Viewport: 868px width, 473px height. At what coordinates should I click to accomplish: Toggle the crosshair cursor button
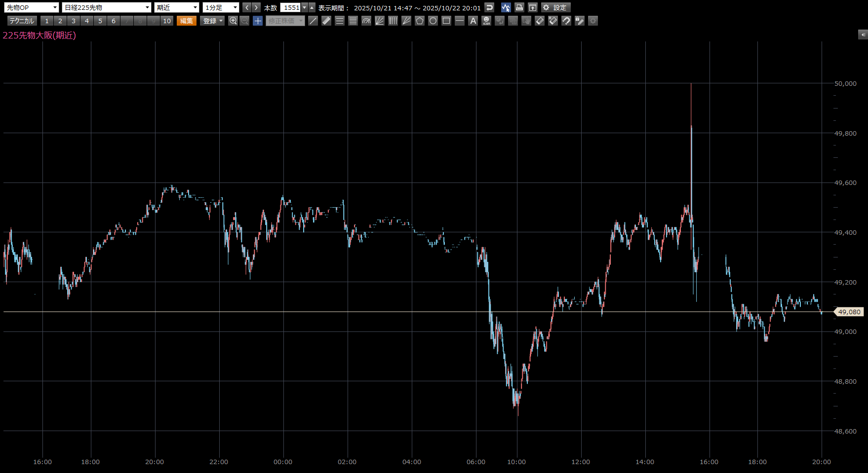(258, 21)
